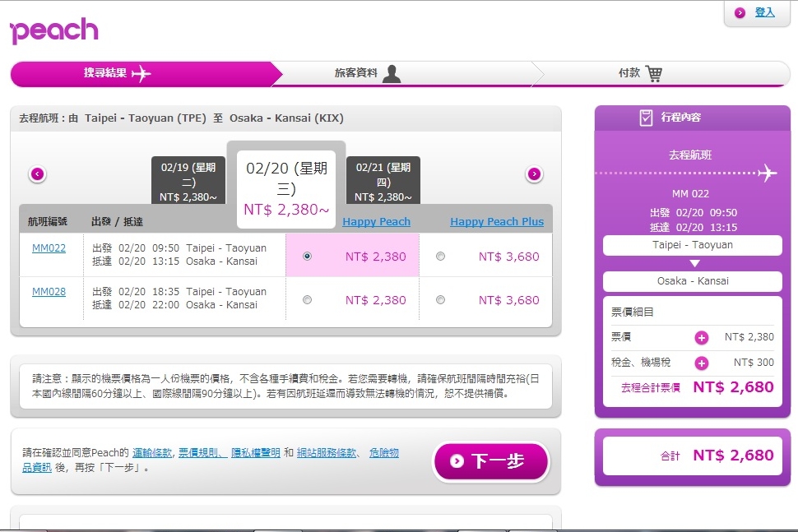Click the 去程合計票價 NT$ 2,680 amount

(733, 387)
